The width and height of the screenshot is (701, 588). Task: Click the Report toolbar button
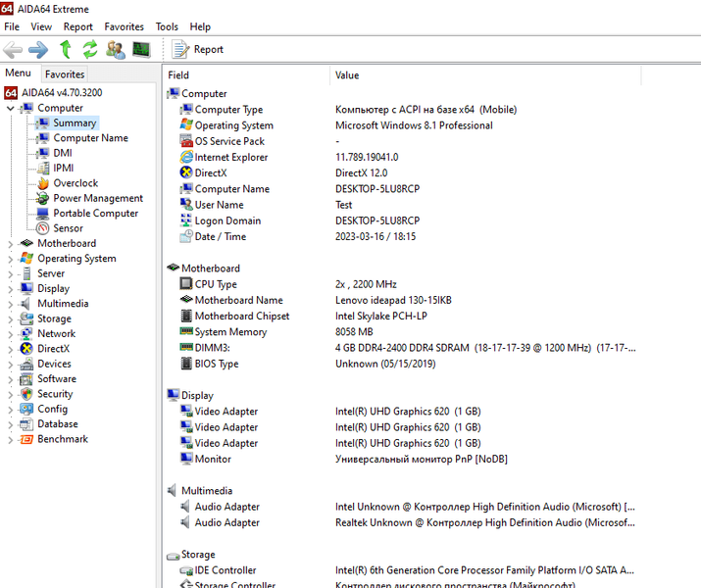pyautogui.click(x=198, y=49)
